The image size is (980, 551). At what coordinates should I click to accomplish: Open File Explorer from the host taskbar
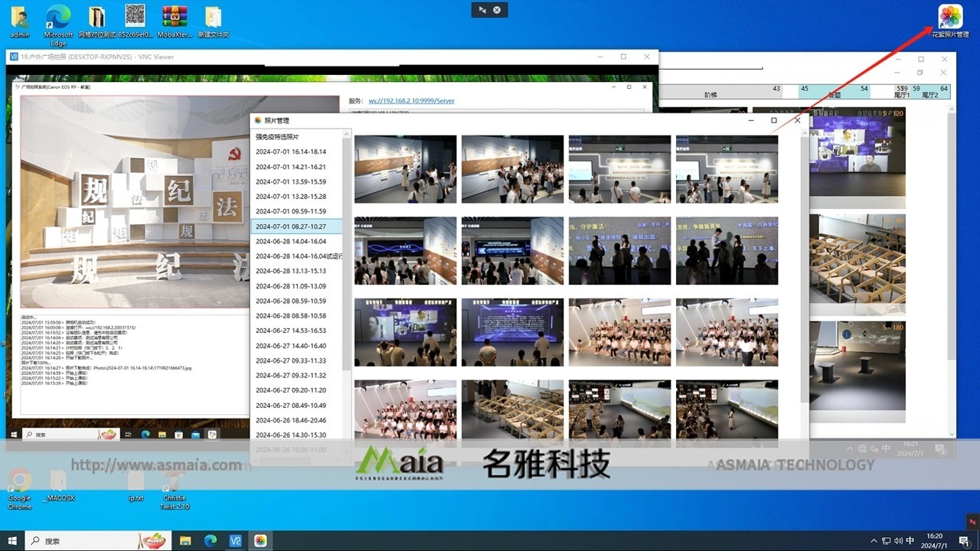(x=185, y=540)
